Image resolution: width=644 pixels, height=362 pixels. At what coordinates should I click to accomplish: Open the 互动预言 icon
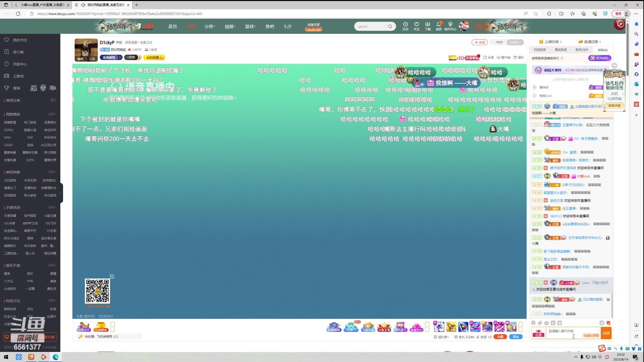pyautogui.click(x=101, y=327)
